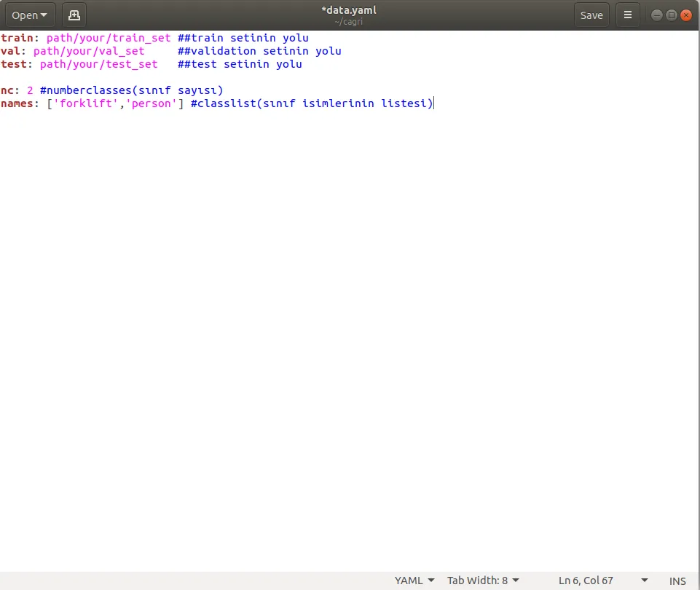Click the 'person' class name string

click(x=152, y=103)
